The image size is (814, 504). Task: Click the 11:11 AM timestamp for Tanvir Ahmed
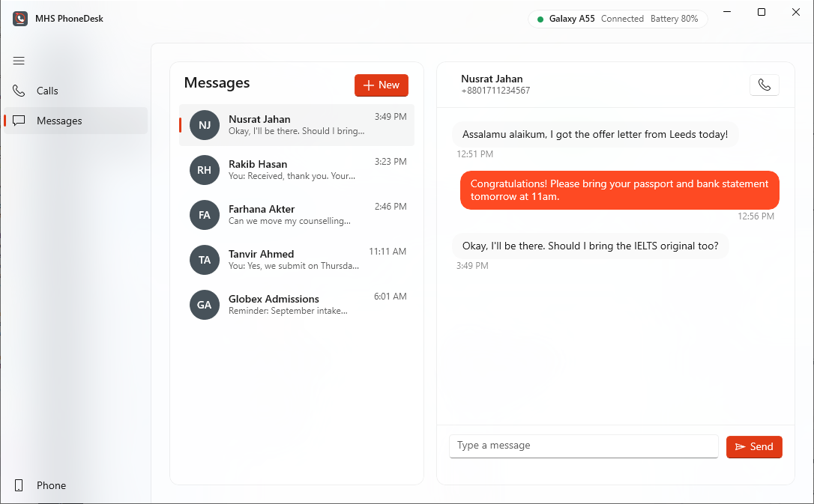coord(388,252)
